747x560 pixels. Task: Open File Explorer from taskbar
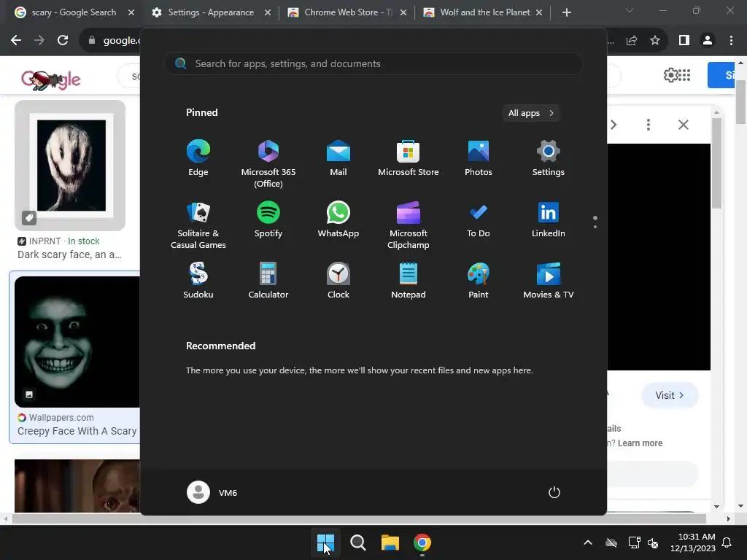(x=390, y=542)
